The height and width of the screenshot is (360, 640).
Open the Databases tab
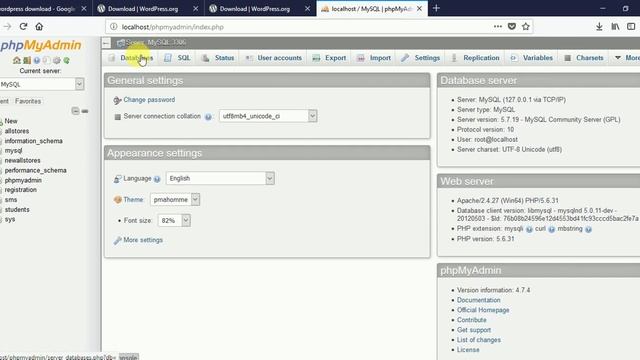coord(131,58)
